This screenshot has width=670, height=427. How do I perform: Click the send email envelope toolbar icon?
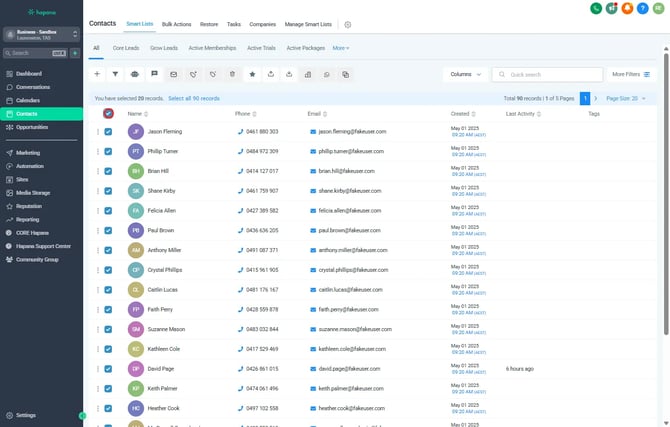tap(173, 74)
